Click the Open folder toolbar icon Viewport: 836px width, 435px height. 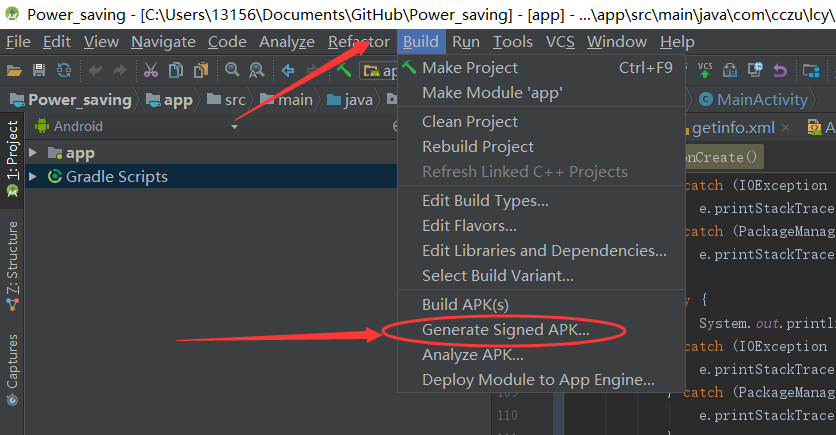(x=14, y=70)
